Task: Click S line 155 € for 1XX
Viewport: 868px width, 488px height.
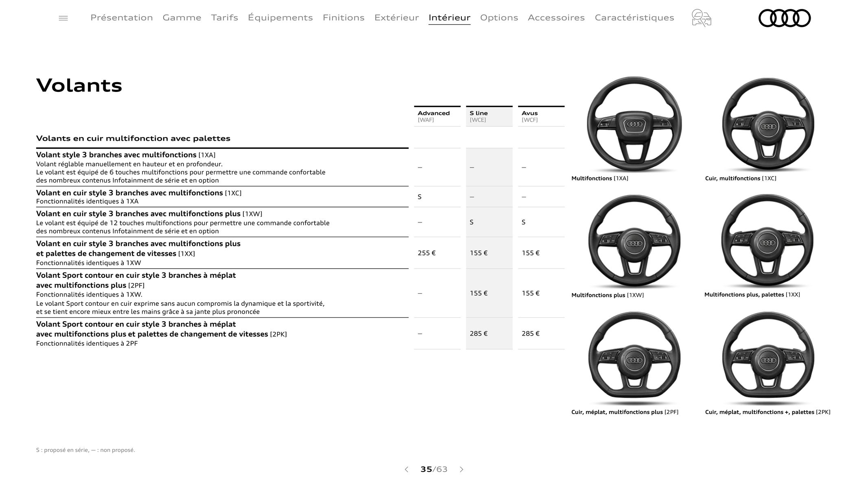Action: [479, 253]
